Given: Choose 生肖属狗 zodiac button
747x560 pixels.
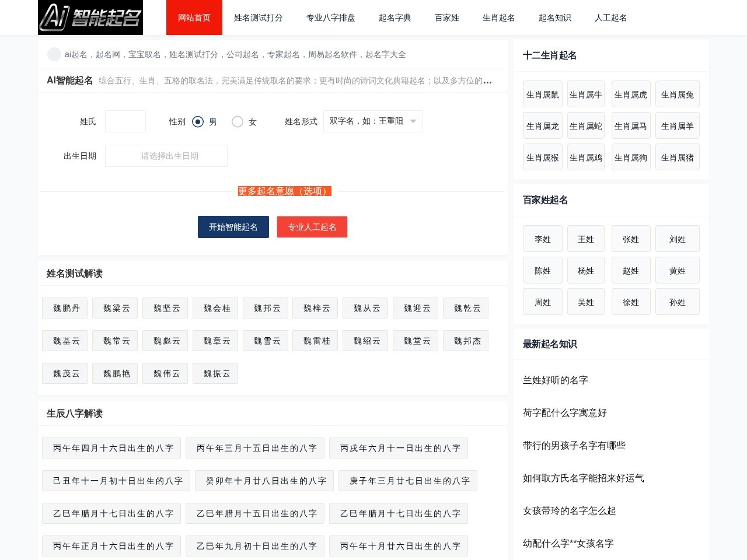Looking at the screenshot, I should click(x=631, y=157).
